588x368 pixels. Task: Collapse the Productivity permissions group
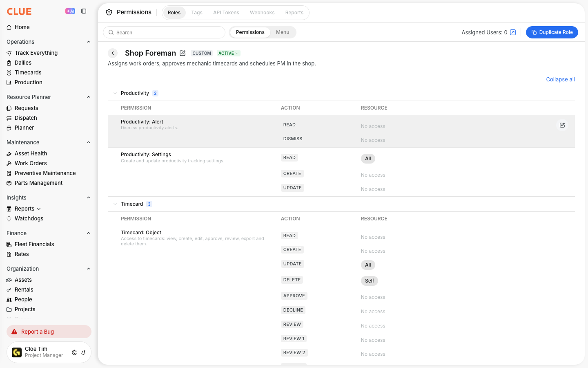click(x=115, y=93)
